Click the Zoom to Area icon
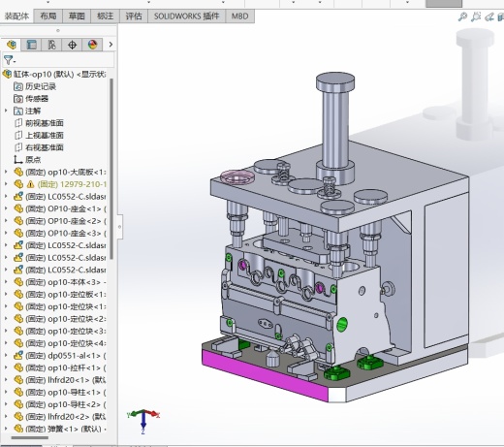 click(476, 16)
